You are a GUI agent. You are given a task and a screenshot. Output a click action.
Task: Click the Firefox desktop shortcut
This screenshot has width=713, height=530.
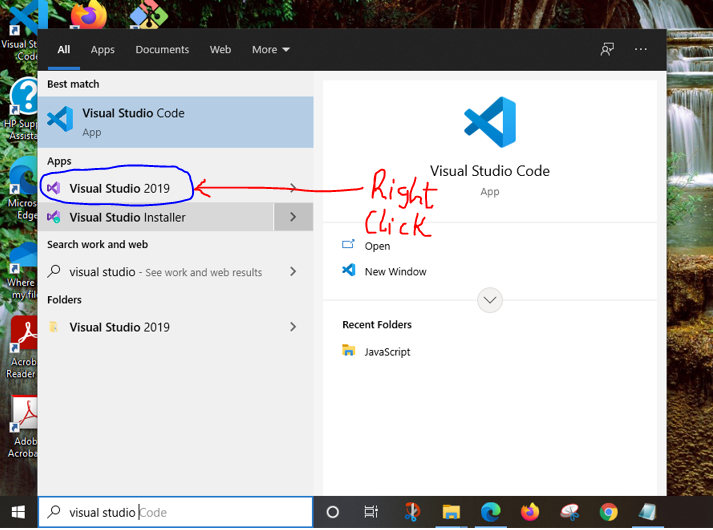pos(89,14)
